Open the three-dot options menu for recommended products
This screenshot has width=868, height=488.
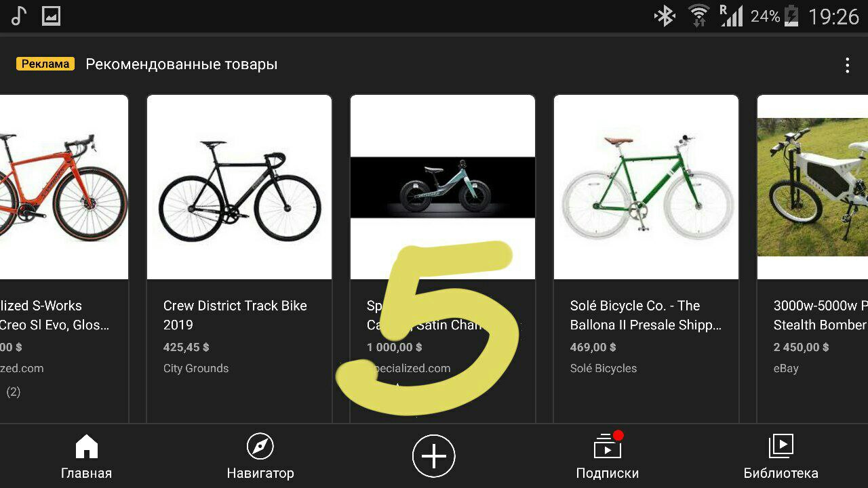click(847, 65)
